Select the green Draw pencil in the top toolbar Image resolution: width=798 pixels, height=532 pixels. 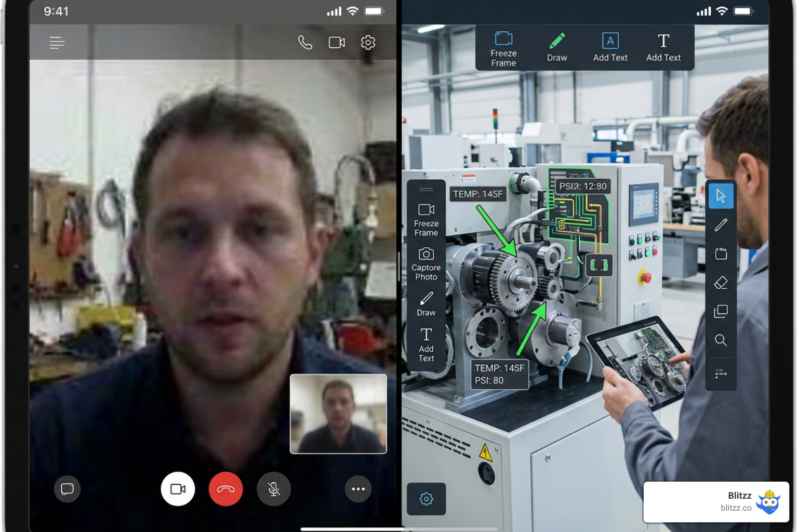coord(557,47)
